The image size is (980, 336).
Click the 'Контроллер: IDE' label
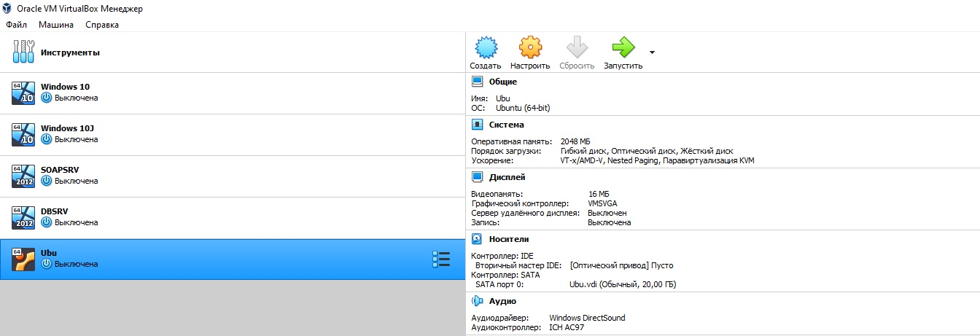[503, 256]
